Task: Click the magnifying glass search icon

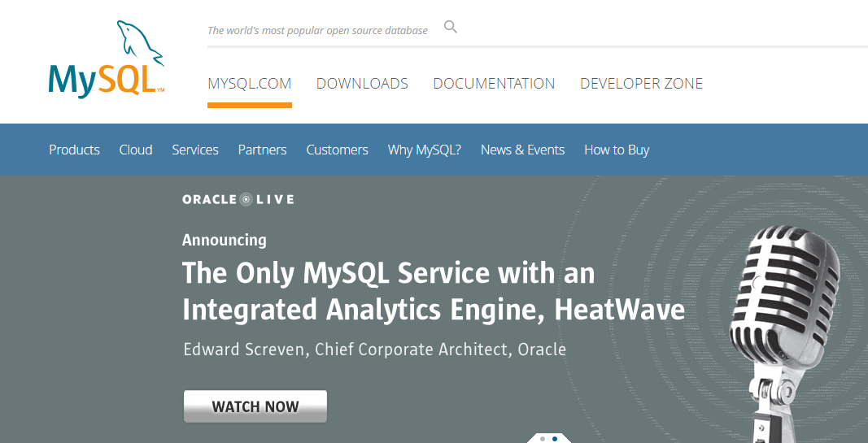Action: pyautogui.click(x=450, y=28)
